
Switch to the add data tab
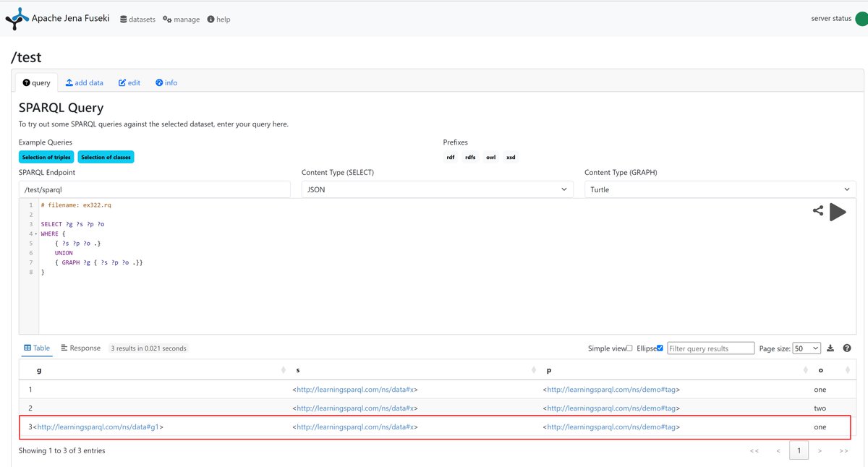pyautogui.click(x=85, y=82)
